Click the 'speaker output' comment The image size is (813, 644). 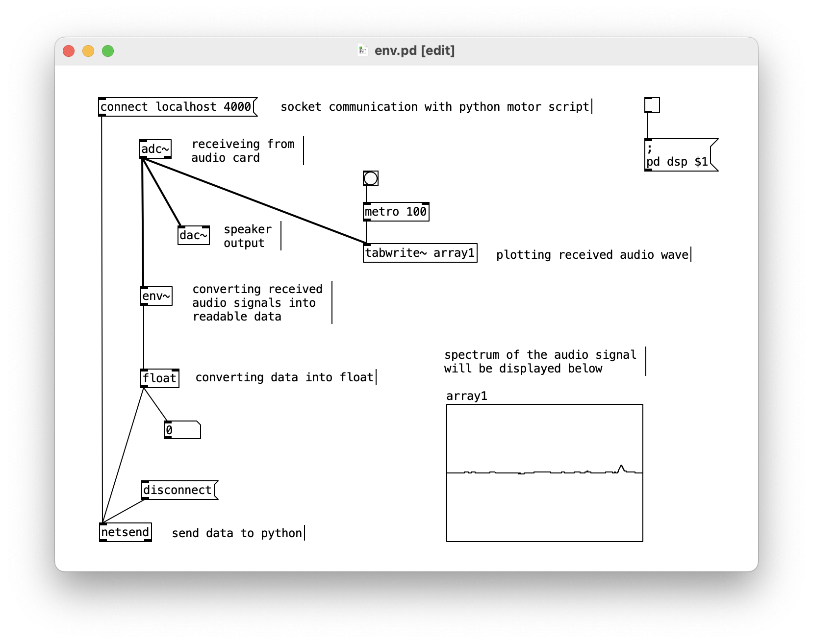click(x=248, y=236)
